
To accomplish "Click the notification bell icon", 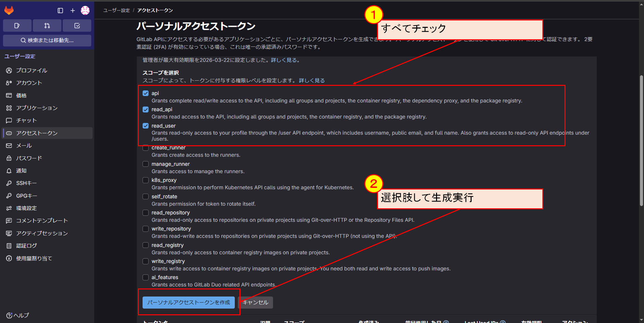I will 9,171.
